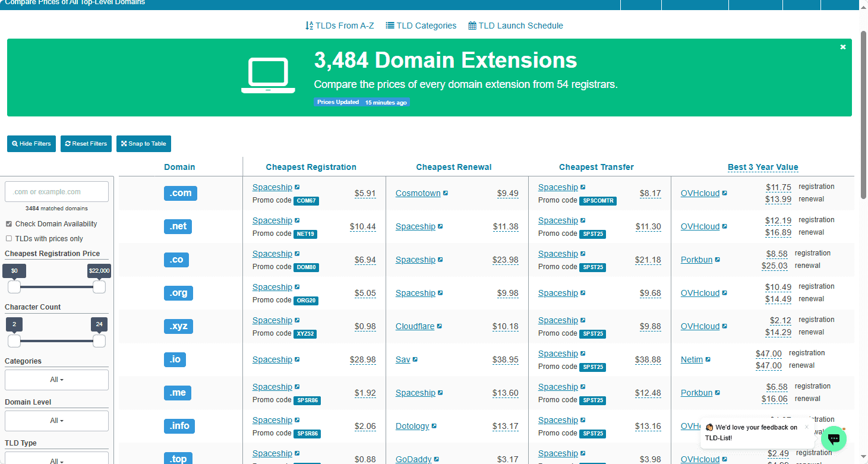Open the feedback chat bubble icon
Screen dimensions: 868x464
[x=834, y=438]
